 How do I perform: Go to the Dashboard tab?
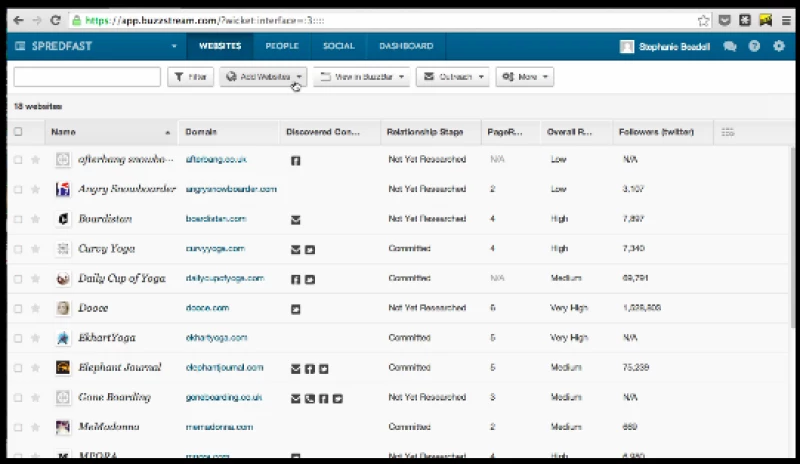pos(405,46)
